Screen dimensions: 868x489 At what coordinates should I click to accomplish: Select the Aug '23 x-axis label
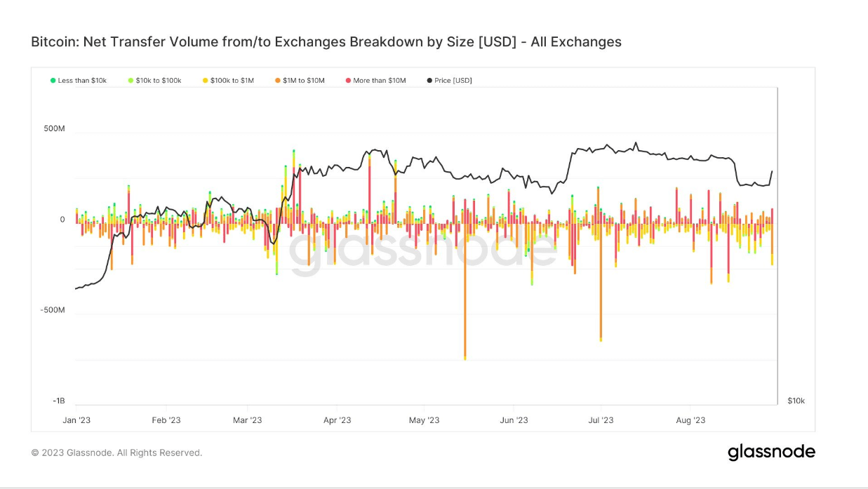pyautogui.click(x=690, y=420)
